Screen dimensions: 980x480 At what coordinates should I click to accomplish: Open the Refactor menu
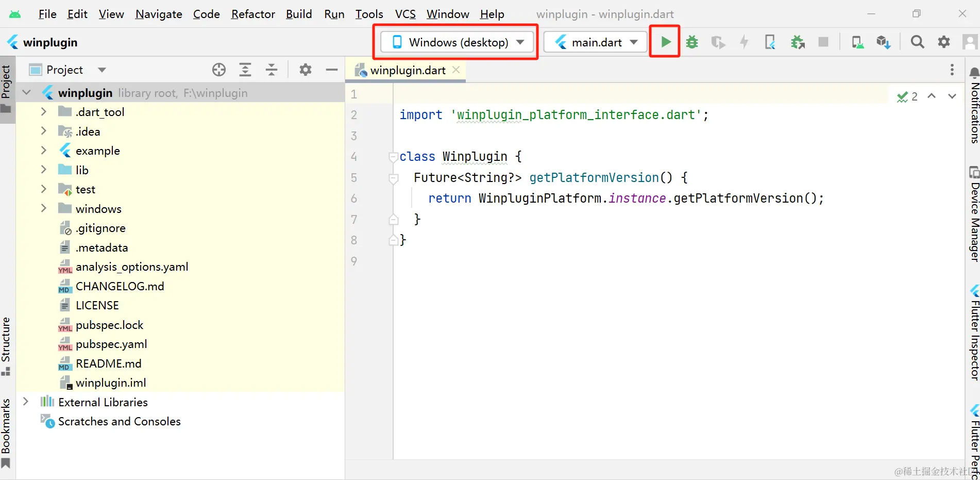point(253,14)
